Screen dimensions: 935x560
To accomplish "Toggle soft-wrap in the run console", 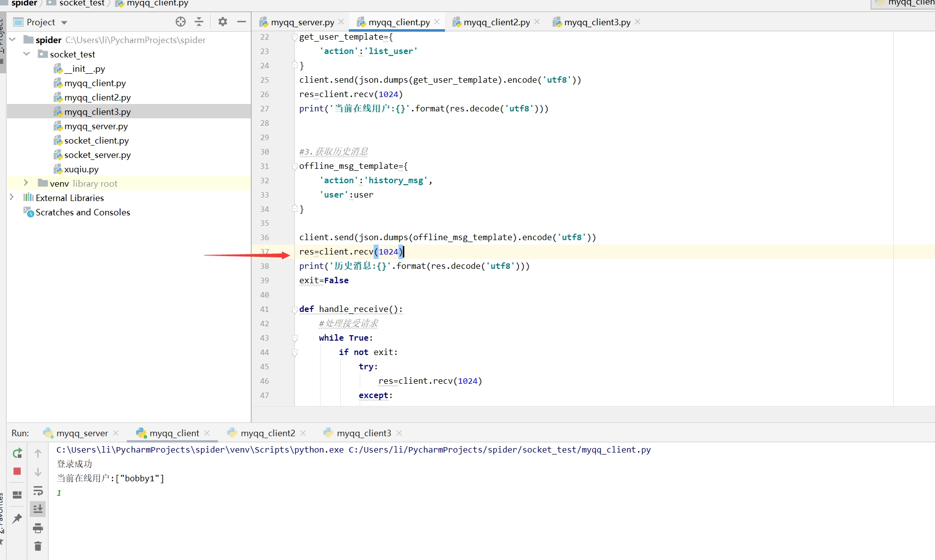I will (38, 491).
